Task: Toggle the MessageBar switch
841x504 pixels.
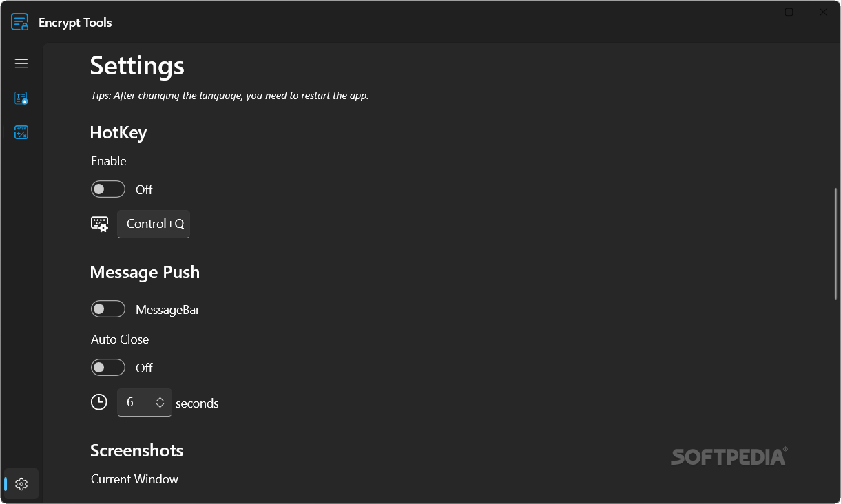Action: pos(108,309)
